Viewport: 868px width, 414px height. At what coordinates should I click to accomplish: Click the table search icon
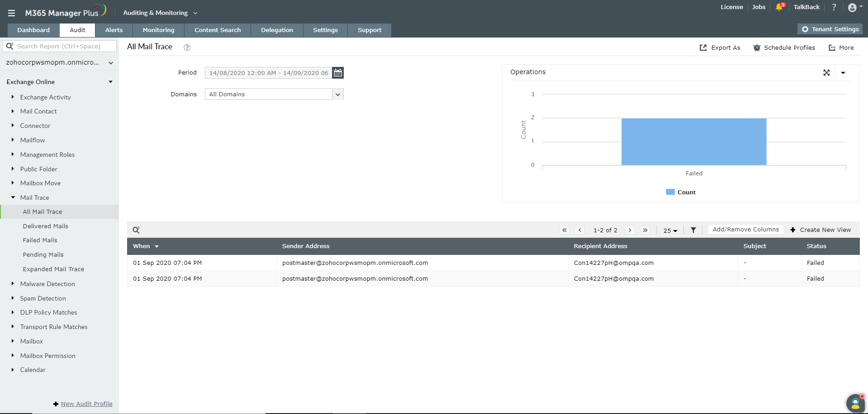[x=136, y=230]
